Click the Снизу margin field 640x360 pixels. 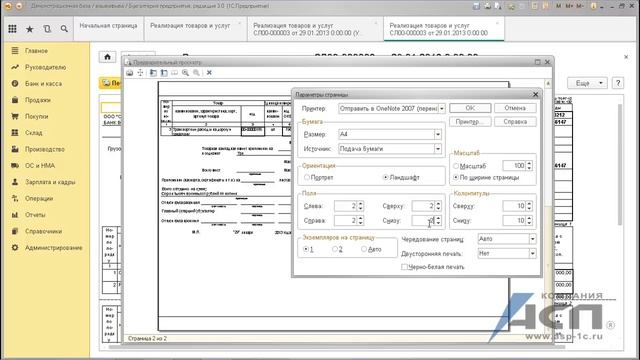423,221
